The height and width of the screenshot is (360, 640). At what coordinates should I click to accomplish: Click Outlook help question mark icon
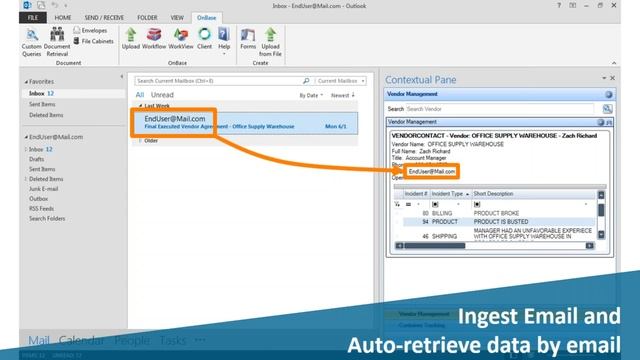click(x=559, y=5)
